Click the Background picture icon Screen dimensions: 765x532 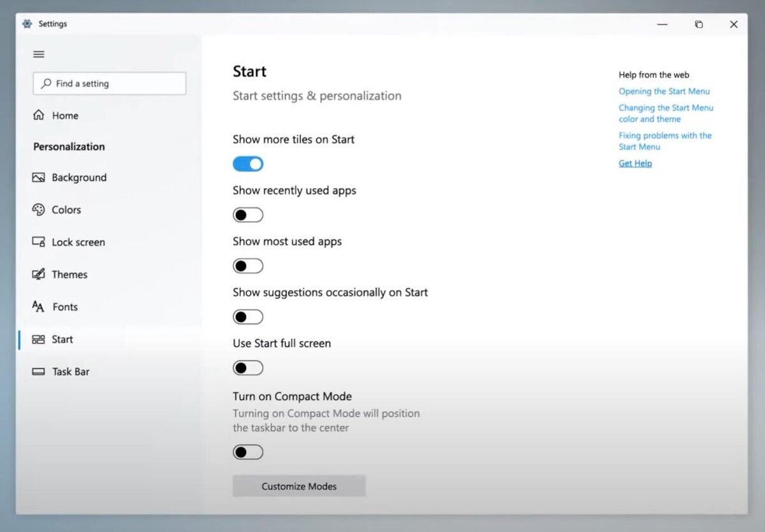click(x=38, y=177)
